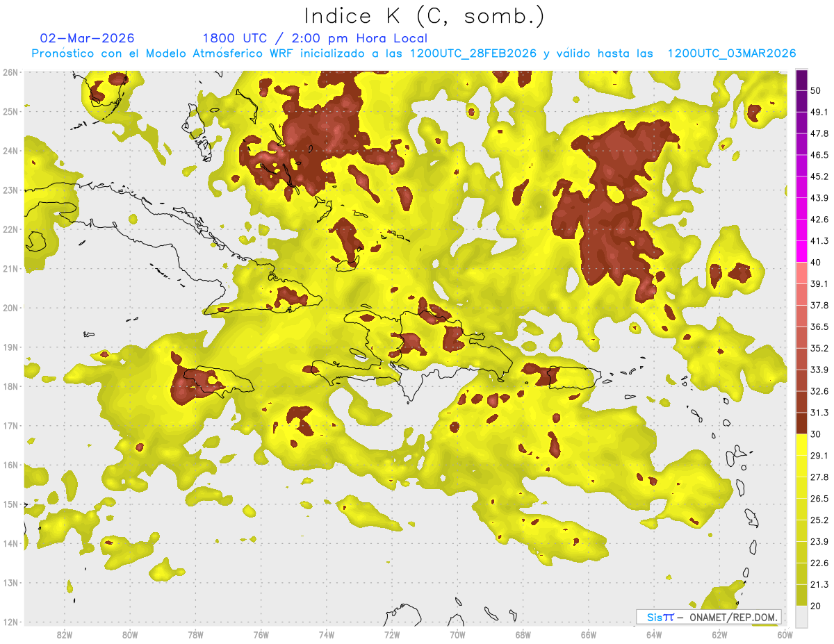The width and height of the screenshot is (834, 644).
Task: Click the '78W' longitude axis label
Action: (x=195, y=635)
